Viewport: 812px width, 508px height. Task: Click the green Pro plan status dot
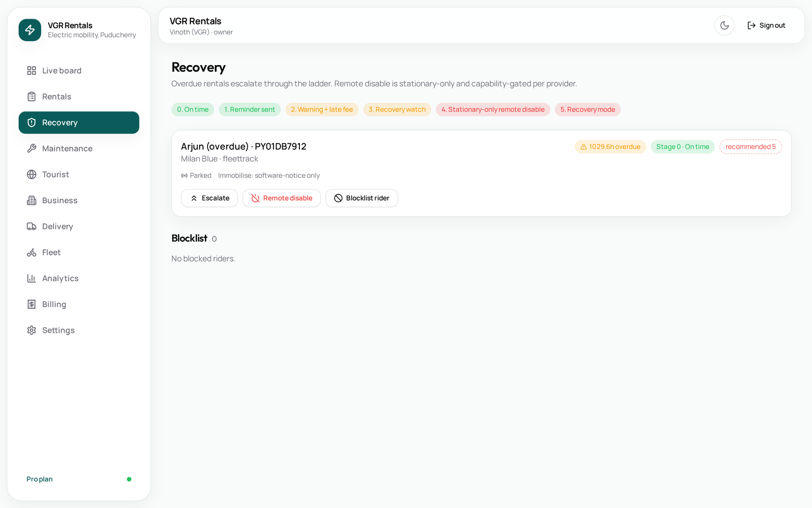click(129, 479)
